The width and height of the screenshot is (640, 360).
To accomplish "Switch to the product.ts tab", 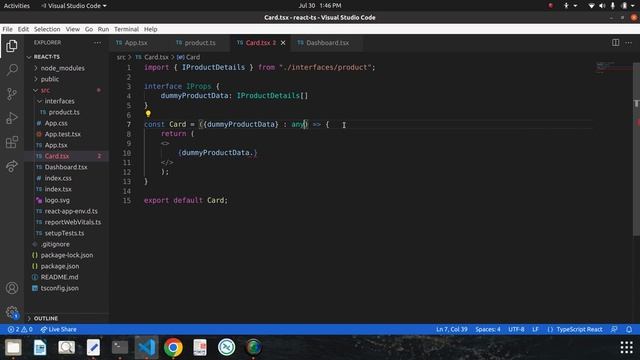I will click(x=200, y=43).
